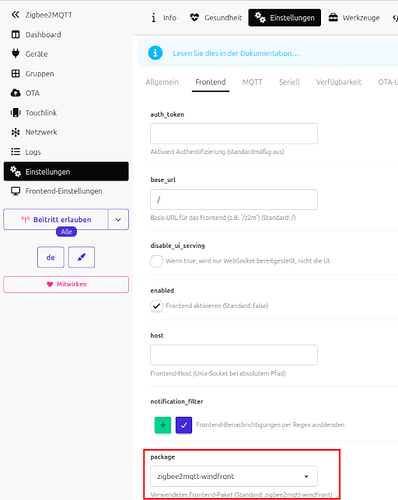Toggle enabled Frontend aktivieren checkbox

pos(157,306)
